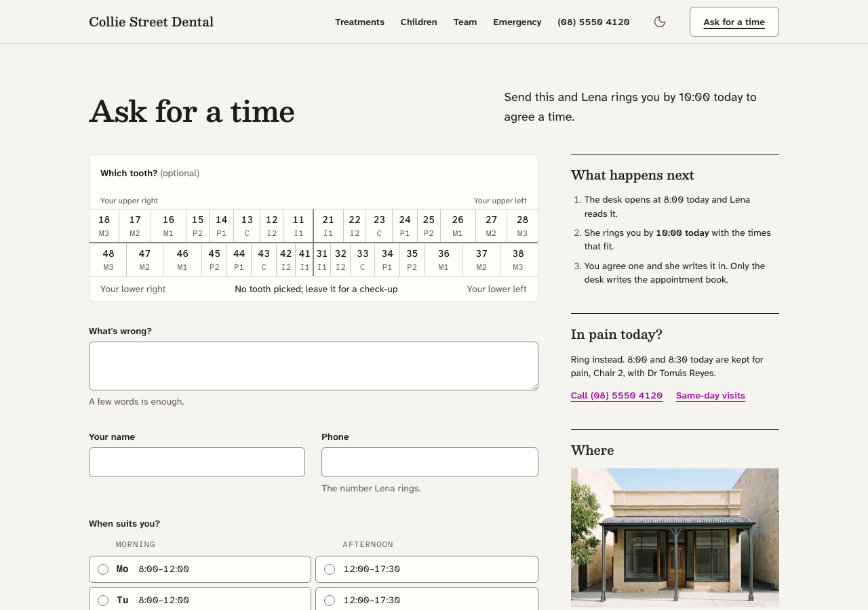Click the Phone input field
868x610 pixels.
coord(430,462)
